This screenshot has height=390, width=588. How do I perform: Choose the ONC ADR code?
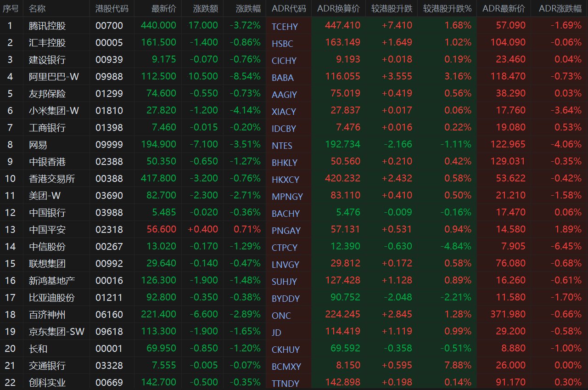tap(281, 316)
